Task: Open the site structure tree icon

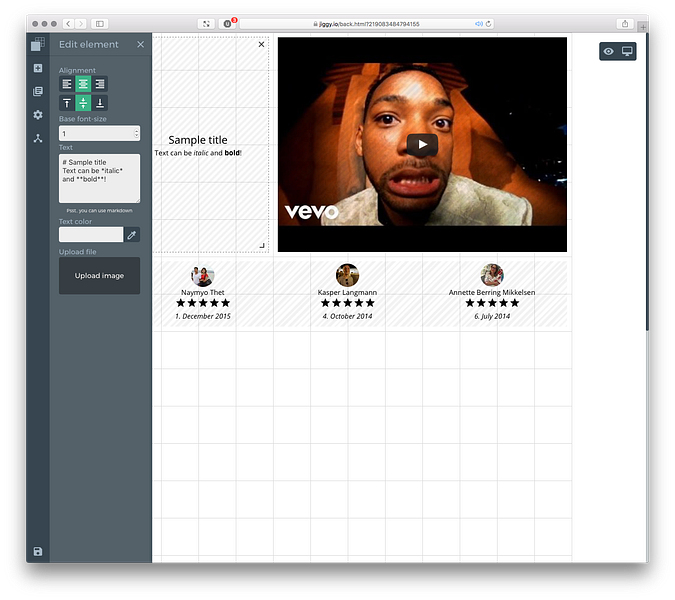Action: [x=38, y=138]
